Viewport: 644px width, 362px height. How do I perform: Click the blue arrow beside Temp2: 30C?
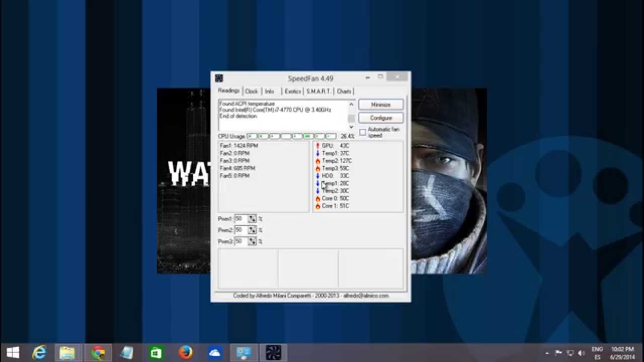(x=317, y=191)
